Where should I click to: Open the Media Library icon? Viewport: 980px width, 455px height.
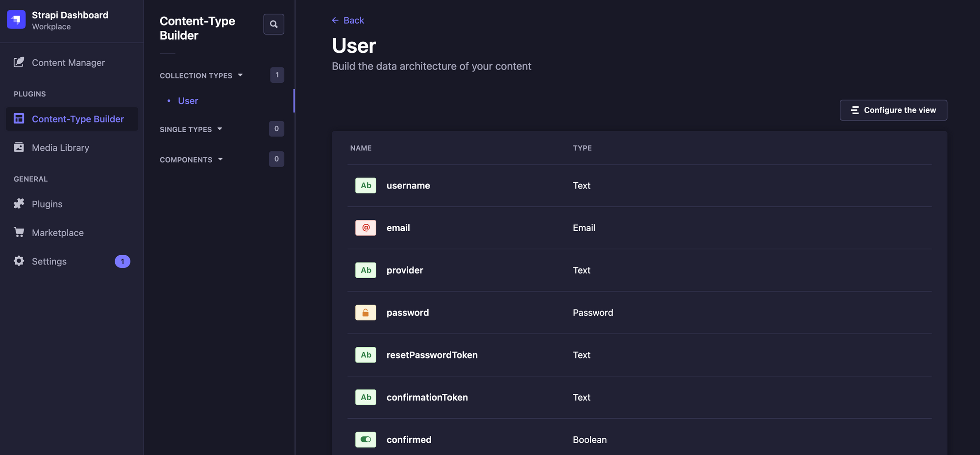pyautogui.click(x=19, y=147)
